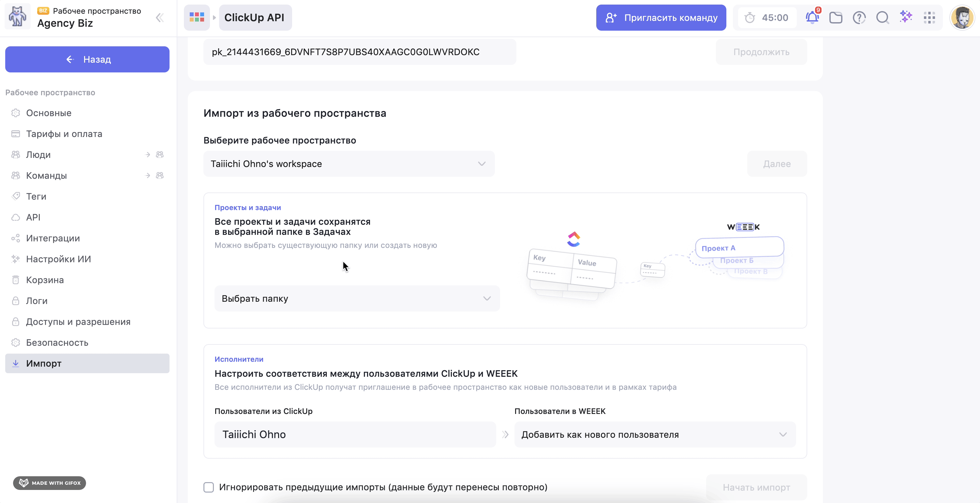Screen dimensions: 980x503
Task: Open the apps grid icon
Action: pyautogui.click(x=929, y=18)
